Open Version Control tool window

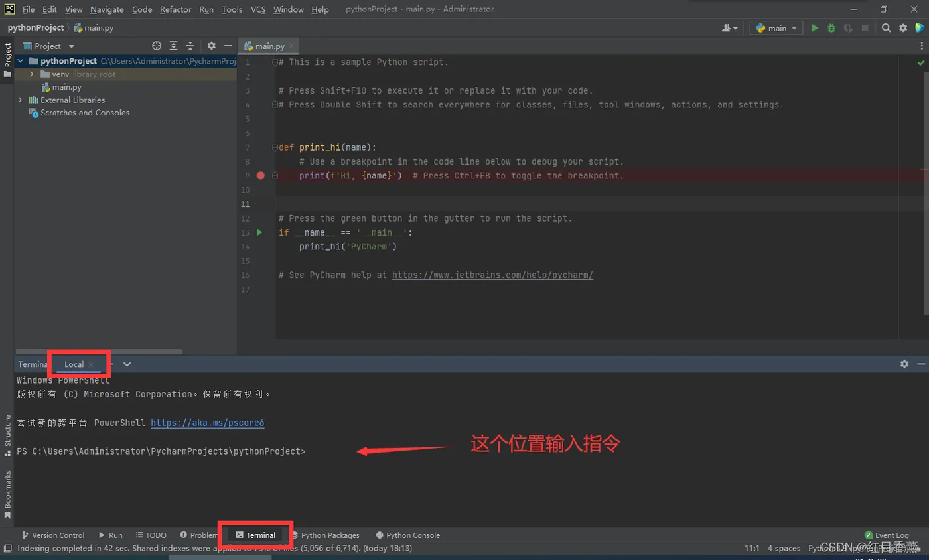53,535
